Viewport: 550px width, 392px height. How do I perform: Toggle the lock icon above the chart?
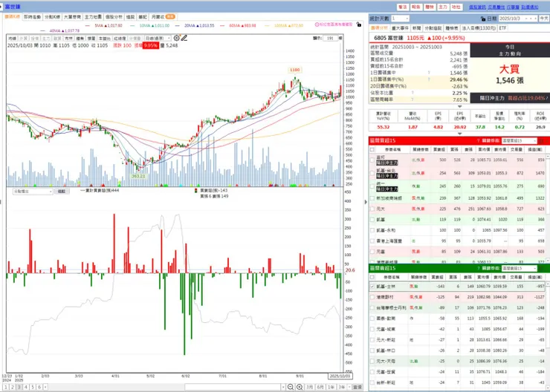[x=358, y=24]
